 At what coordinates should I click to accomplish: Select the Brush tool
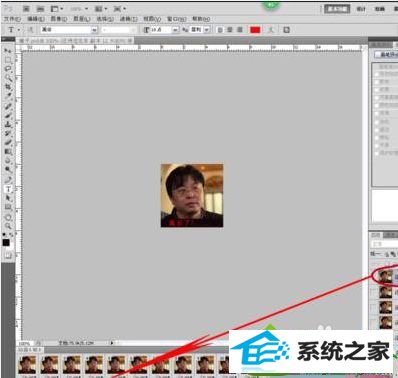point(8,115)
